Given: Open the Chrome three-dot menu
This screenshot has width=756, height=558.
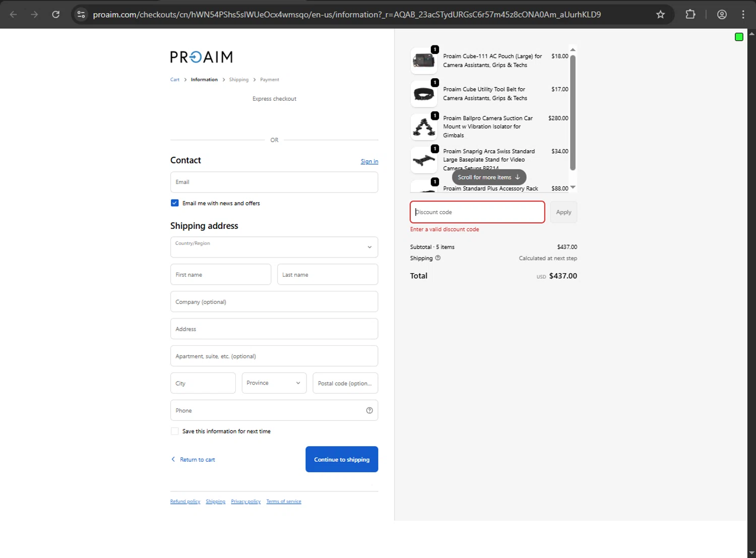Looking at the screenshot, I should tap(743, 15).
